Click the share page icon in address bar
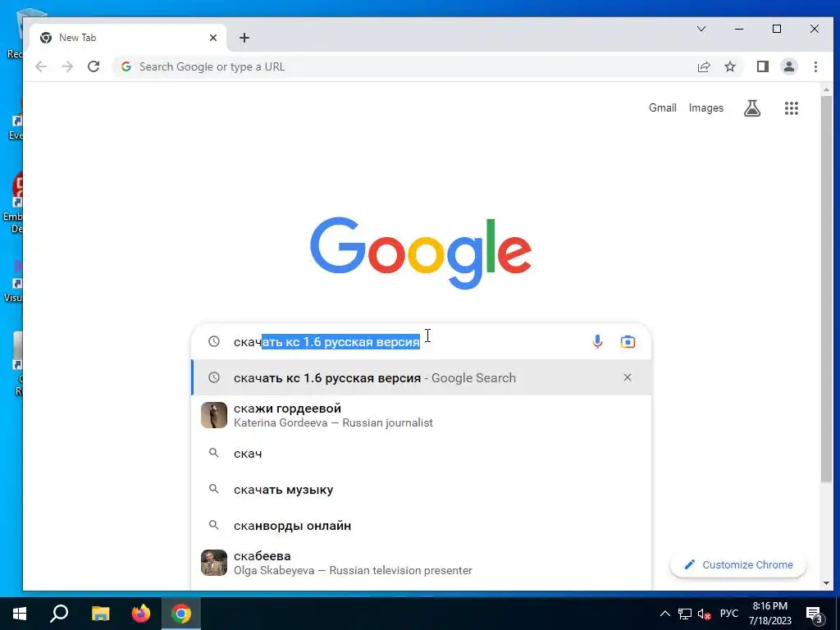The image size is (840, 630). tap(703, 66)
